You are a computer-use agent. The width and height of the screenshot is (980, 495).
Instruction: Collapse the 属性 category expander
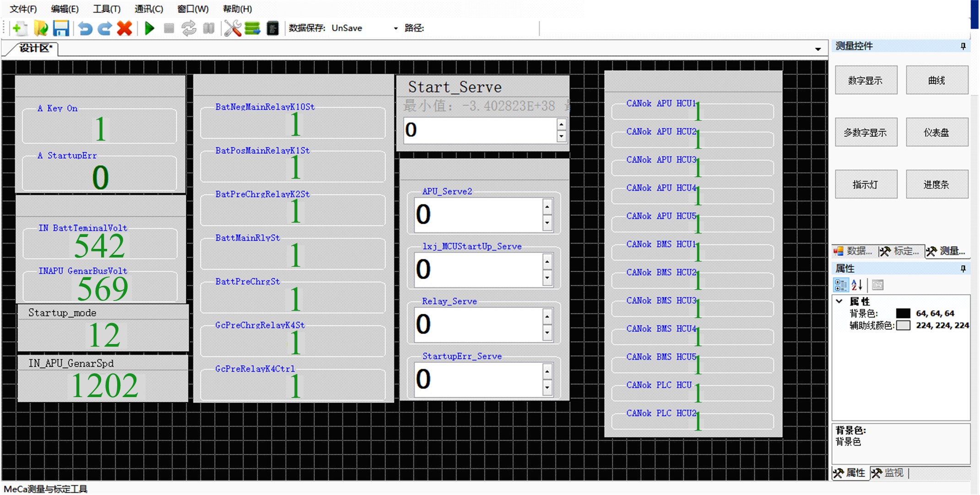pyautogui.click(x=839, y=301)
